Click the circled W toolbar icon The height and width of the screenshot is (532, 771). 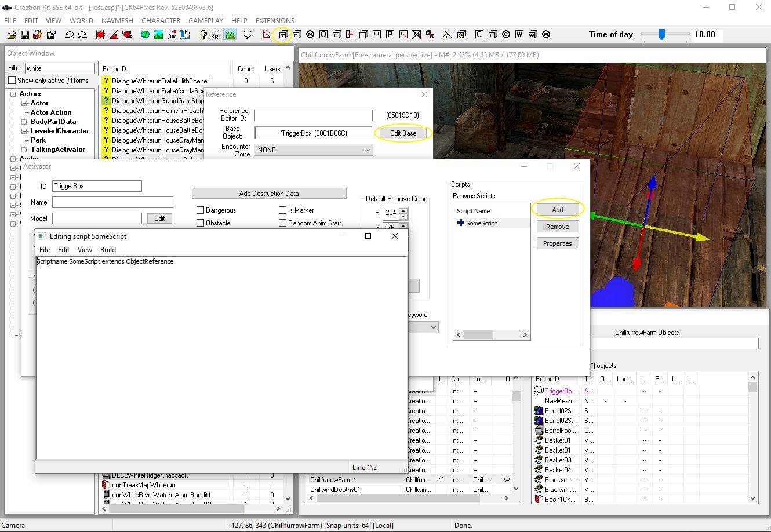[545, 35]
